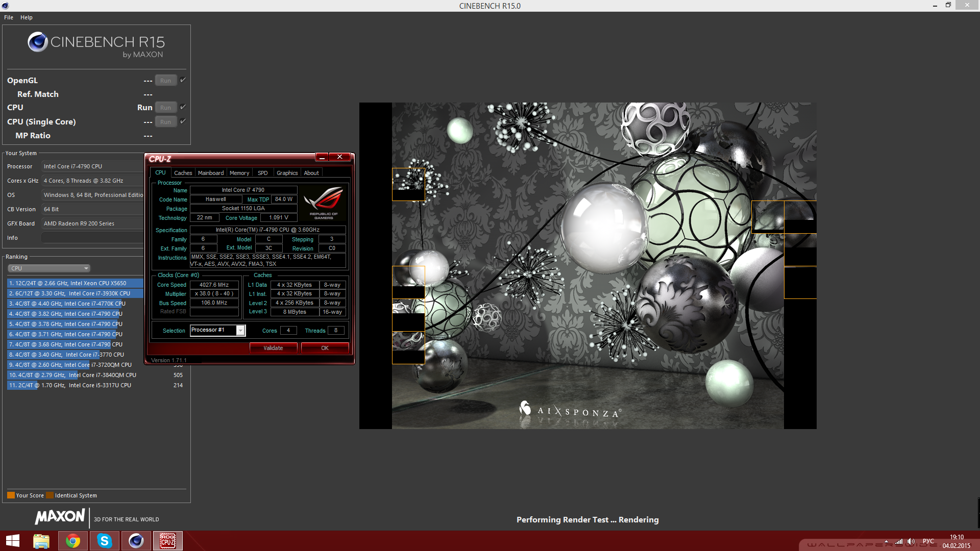Open the Help menu
Screen dimensions: 980x551
coord(27,17)
